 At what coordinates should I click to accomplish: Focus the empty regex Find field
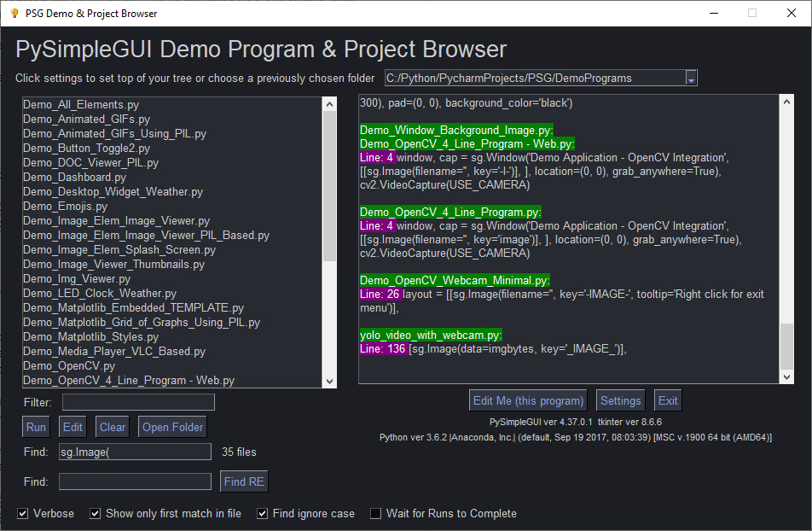pyautogui.click(x=134, y=481)
